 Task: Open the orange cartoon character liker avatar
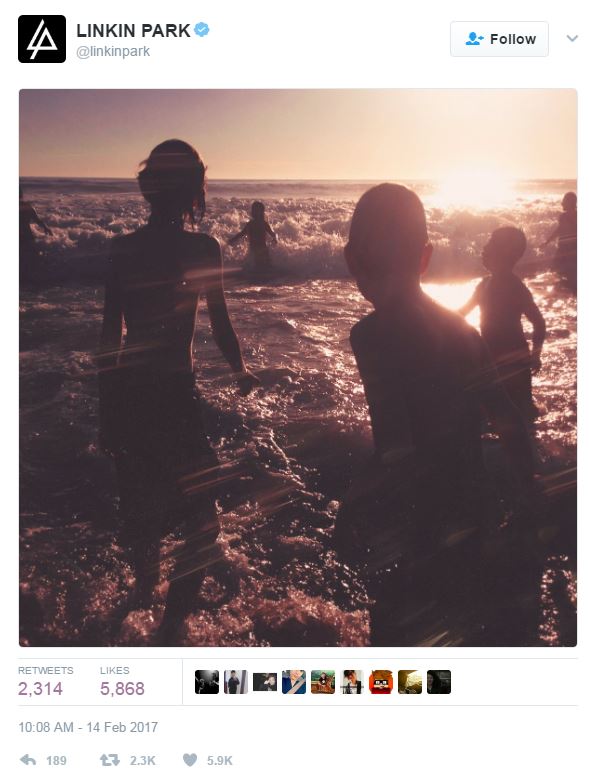click(381, 682)
